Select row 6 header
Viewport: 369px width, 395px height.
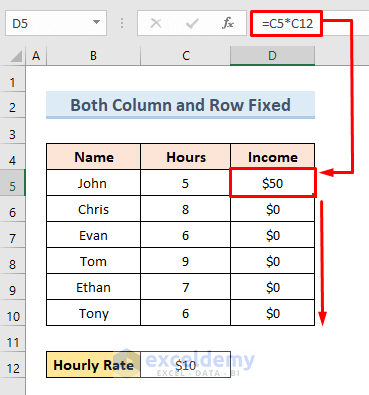(x=13, y=209)
